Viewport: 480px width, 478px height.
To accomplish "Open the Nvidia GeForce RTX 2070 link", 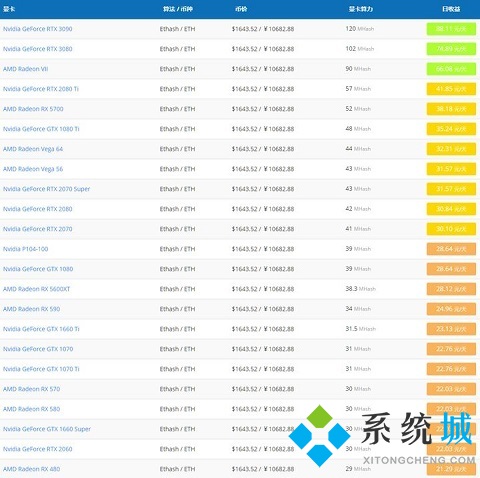I will [x=37, y=229].
